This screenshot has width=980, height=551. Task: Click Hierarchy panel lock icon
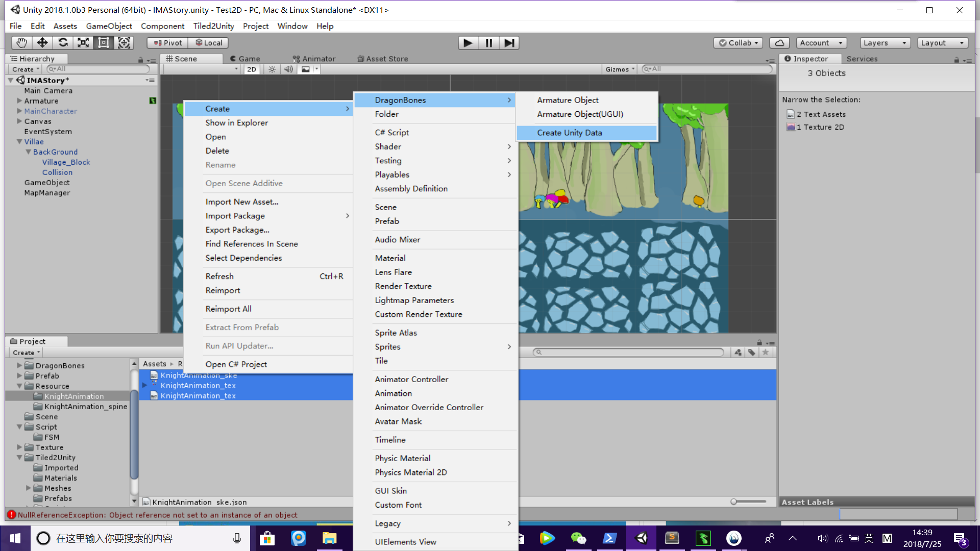(140, 60)
